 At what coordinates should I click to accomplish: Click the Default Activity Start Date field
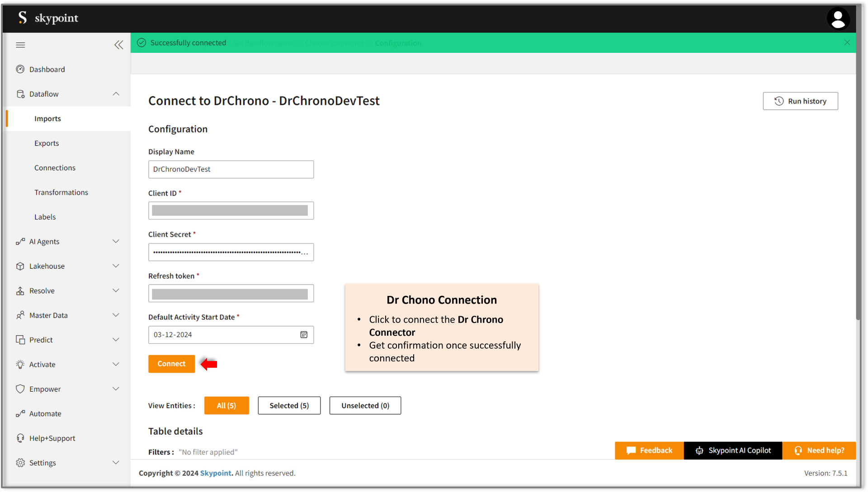pos(231,334)
